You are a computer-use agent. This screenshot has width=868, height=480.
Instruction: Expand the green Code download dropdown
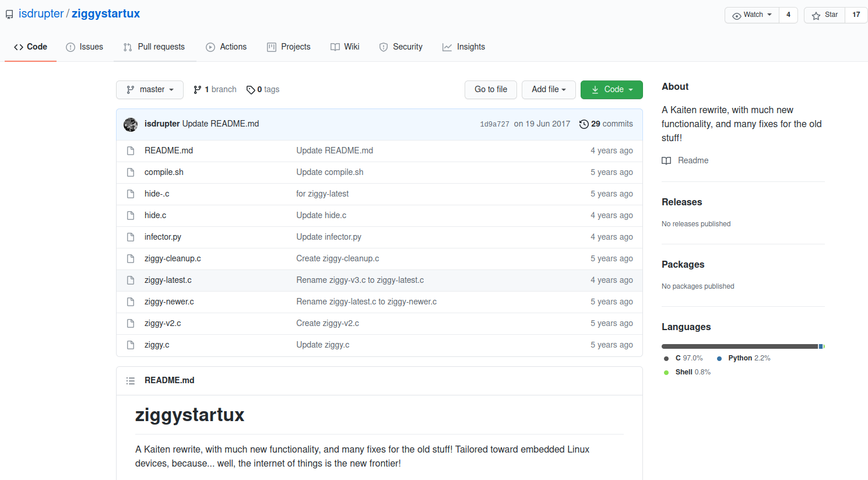[x=612, y=90]
